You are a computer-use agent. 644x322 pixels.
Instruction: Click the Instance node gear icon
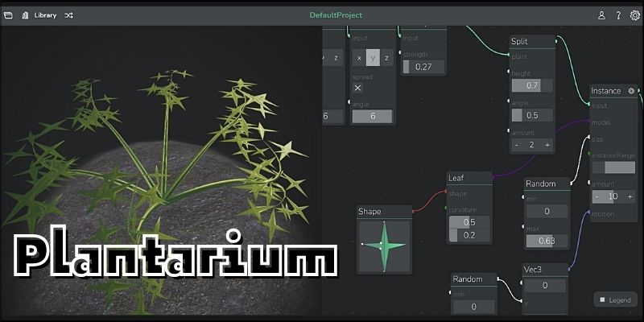pos(631,91)
